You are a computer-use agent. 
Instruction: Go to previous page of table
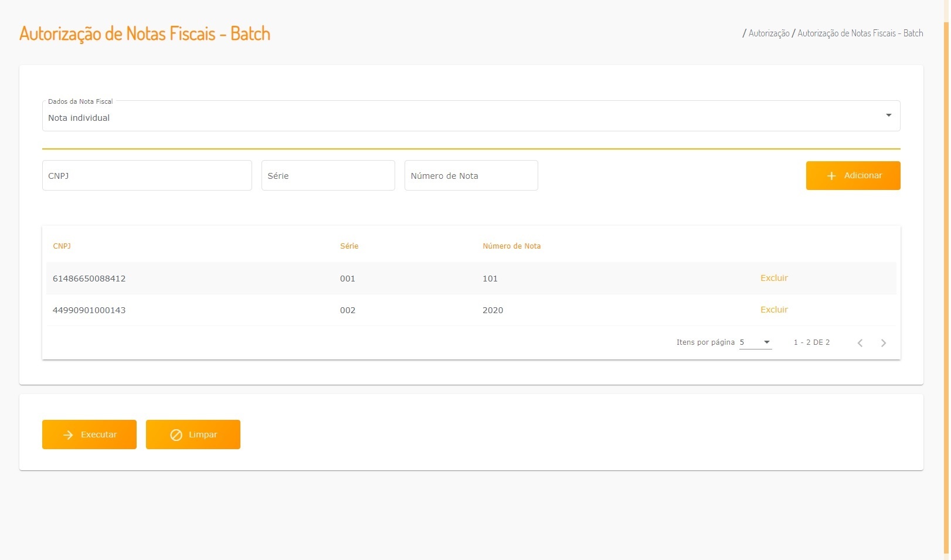coord(860,343)
